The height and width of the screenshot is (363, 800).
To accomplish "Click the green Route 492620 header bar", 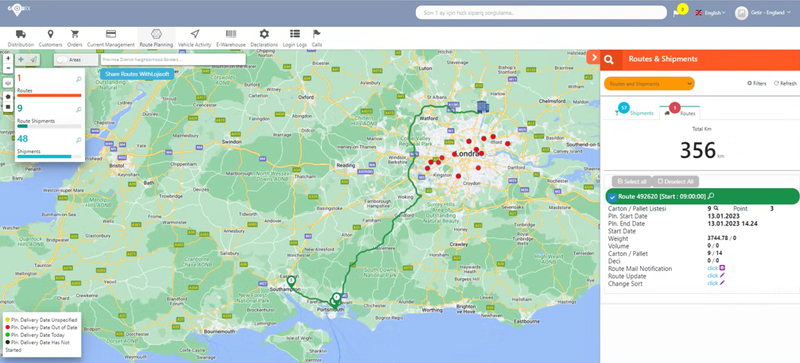I will 702,196.
